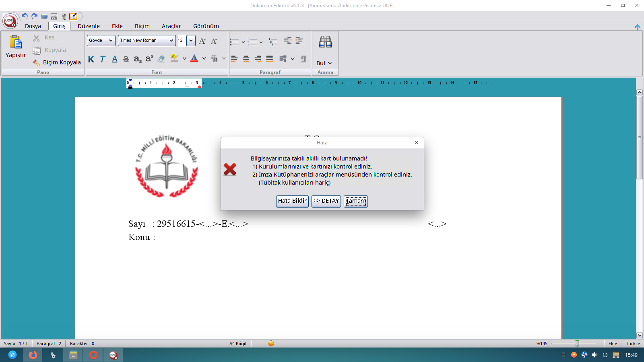Click the >> DETAY button

pos(326,201)
